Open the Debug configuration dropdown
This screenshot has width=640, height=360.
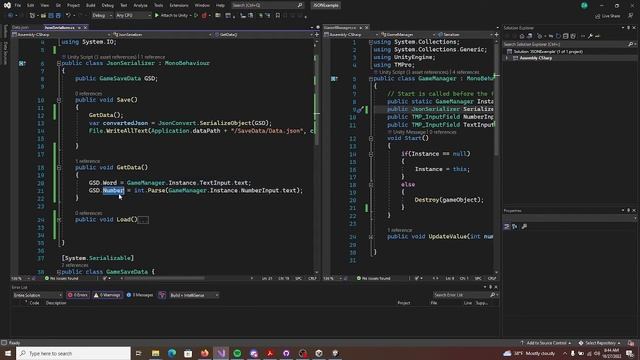(102, 16)
